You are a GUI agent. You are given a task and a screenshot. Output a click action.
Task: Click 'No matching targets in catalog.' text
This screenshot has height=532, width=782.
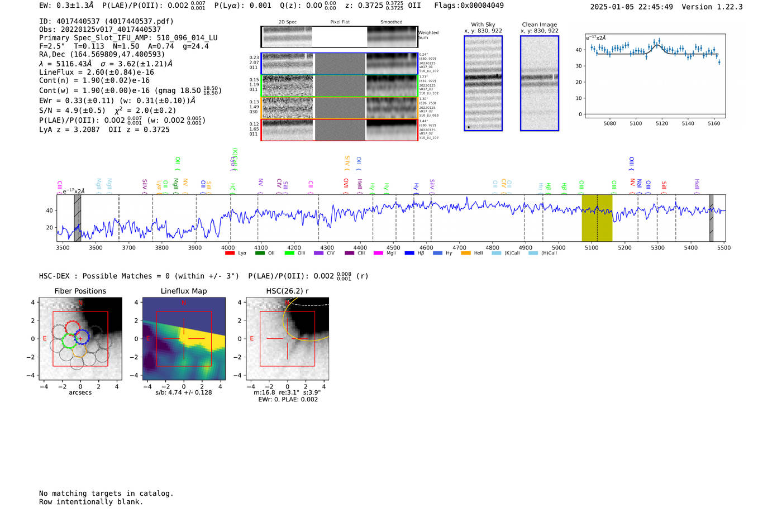coord(106,493)
